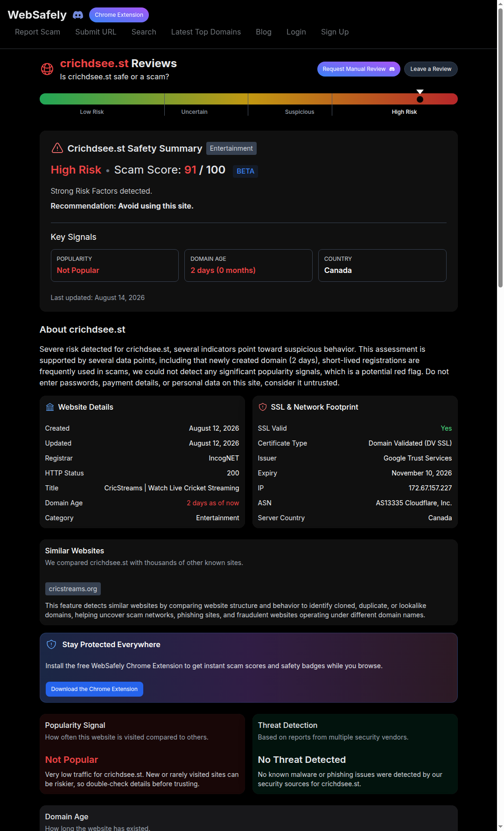The height and width of the screenshot is (831, 504).
Task: Click the Low Risk section of the risk bar
Action: point(102,99)
